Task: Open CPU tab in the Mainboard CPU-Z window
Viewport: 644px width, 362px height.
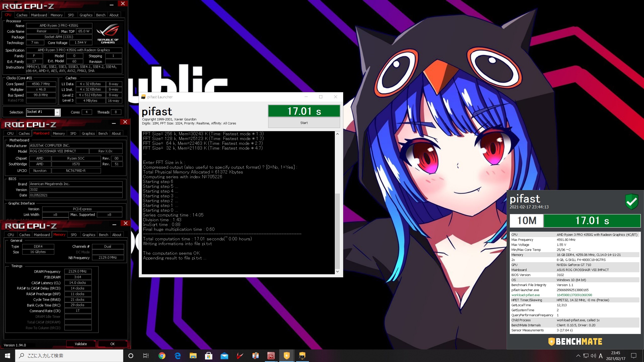Action: [10, 133]
